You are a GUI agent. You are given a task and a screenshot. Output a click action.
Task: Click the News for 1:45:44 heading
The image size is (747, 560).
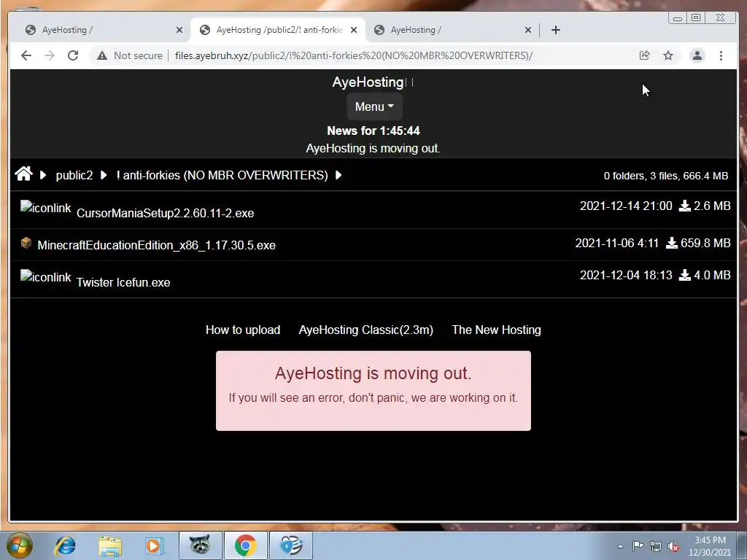click(x=373, y=131)
